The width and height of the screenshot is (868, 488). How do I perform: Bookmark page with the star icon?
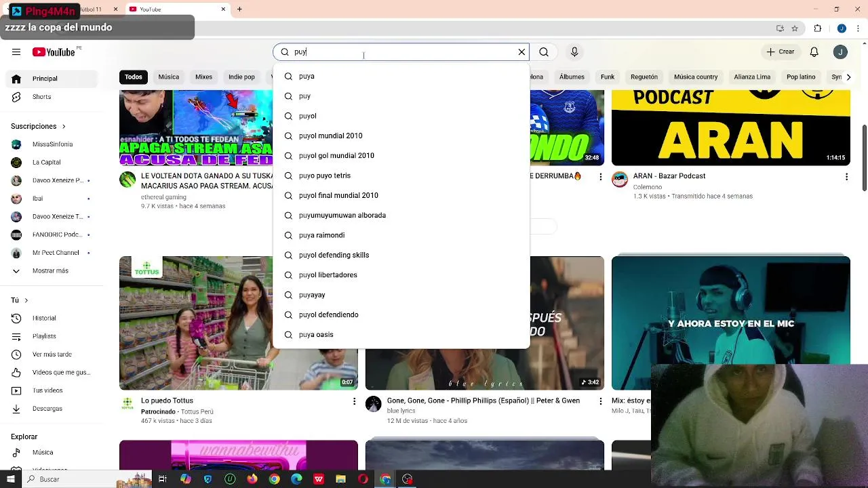click(795, 28)
